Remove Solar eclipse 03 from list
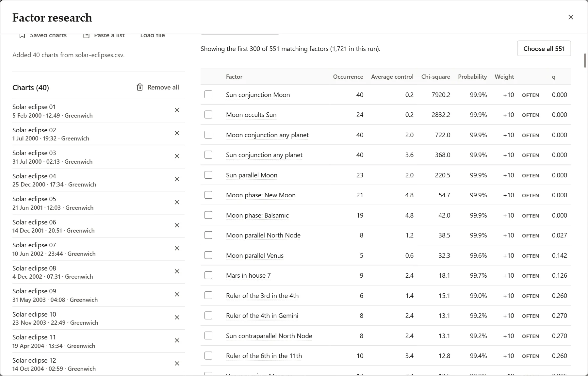Image resolution: width=588 pixels, height=376 pixels. 177,156
